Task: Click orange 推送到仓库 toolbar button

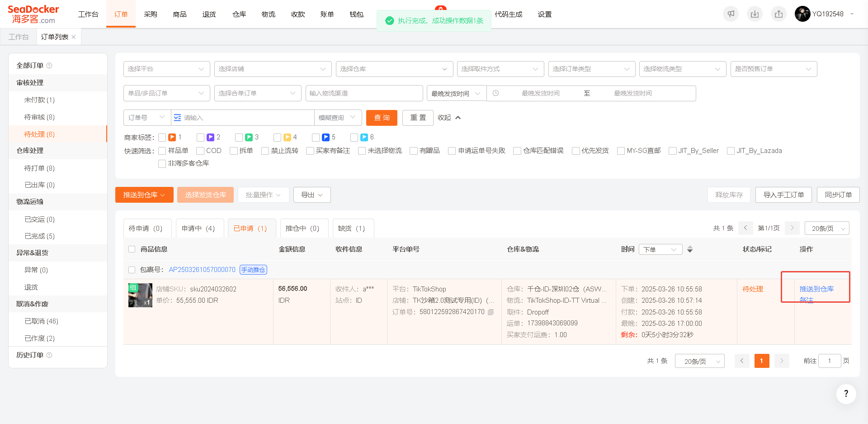Action: pos(144,195)
